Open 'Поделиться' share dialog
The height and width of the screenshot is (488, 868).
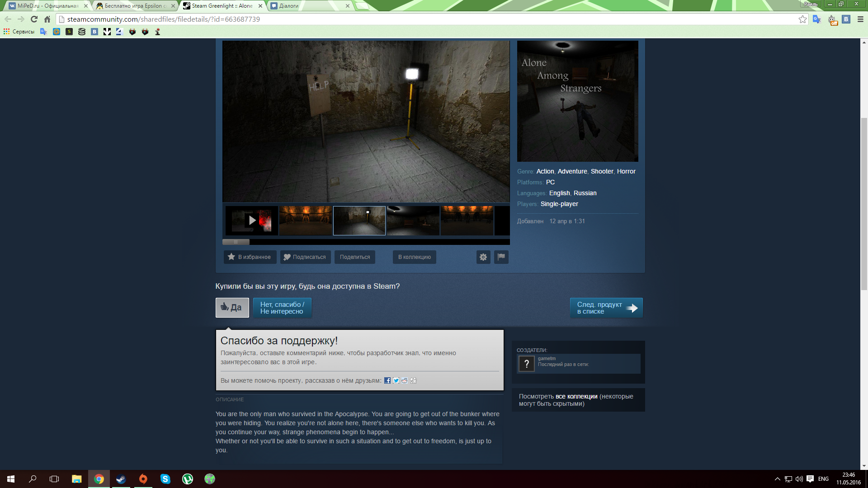(x=355, y=257)
